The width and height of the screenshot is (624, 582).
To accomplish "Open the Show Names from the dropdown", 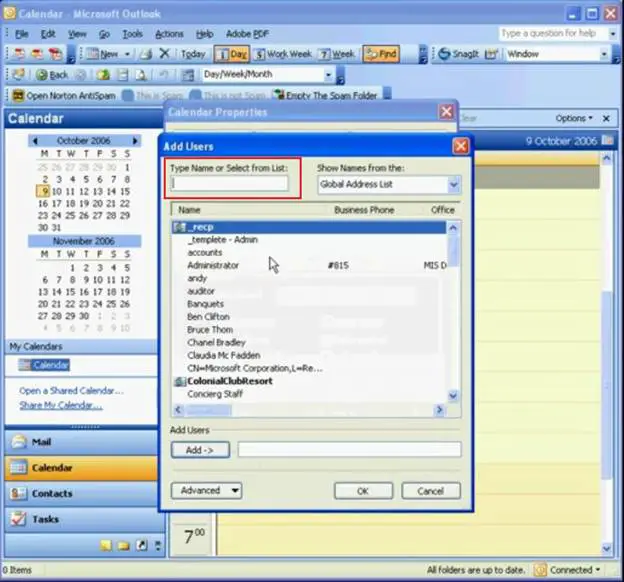I will 454,185.
